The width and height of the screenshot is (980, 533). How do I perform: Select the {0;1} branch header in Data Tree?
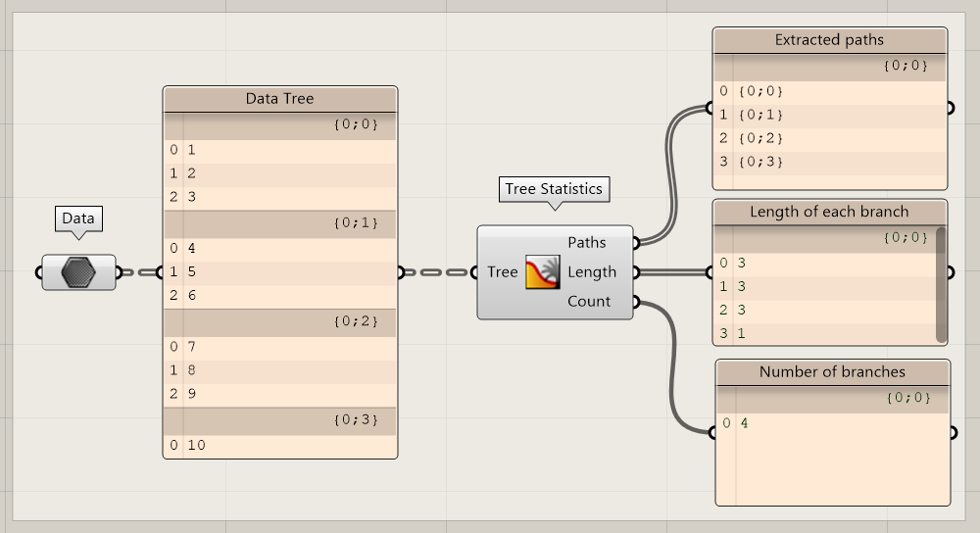coord(279,223)
